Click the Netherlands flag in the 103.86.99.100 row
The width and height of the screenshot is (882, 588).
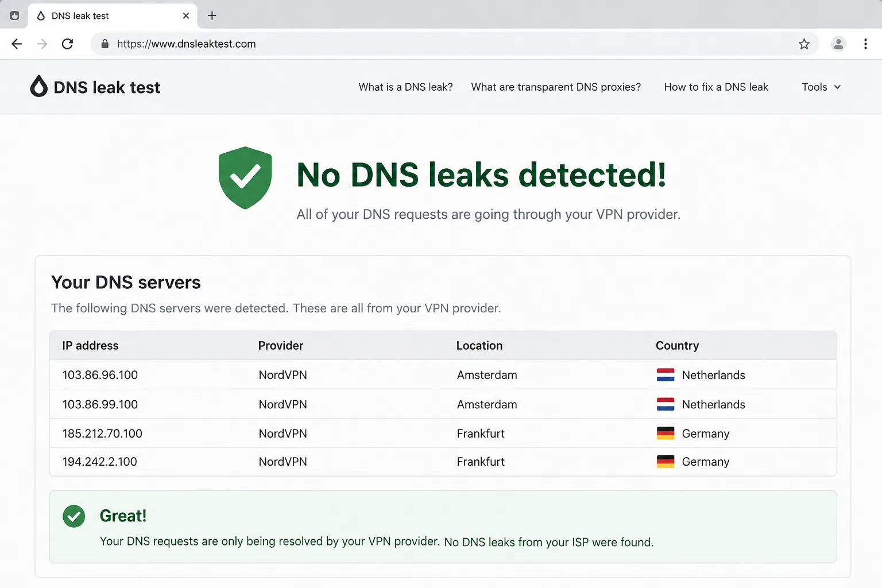tap(666, 404)
